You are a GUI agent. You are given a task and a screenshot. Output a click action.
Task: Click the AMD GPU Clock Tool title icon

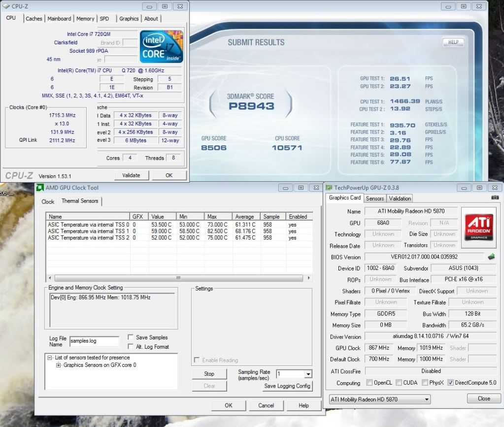coord(40,188)
